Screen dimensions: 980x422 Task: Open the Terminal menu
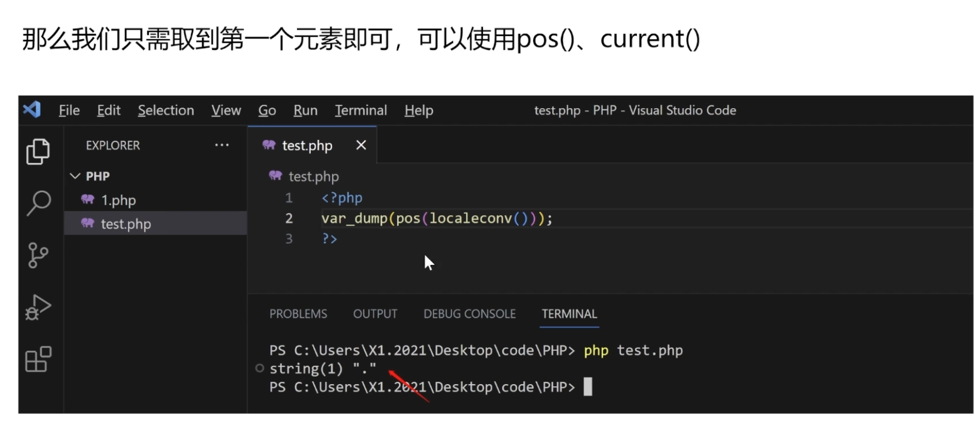tap(361, 110)
